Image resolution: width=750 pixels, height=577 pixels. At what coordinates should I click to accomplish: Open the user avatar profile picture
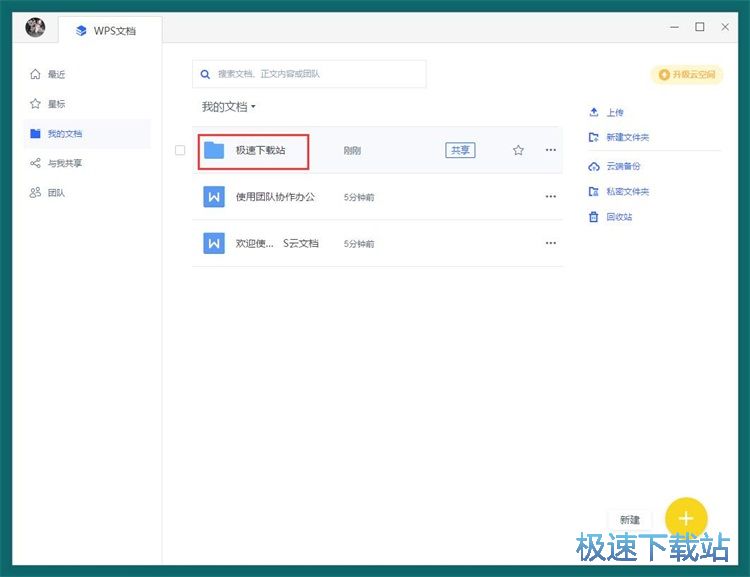click(x=35, y=27)
